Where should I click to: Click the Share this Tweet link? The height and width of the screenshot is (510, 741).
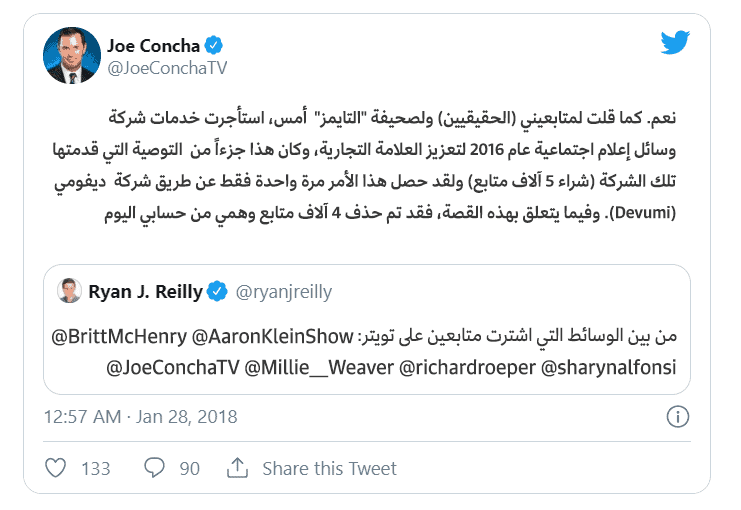pyautogui.click(x=329, y=468)
